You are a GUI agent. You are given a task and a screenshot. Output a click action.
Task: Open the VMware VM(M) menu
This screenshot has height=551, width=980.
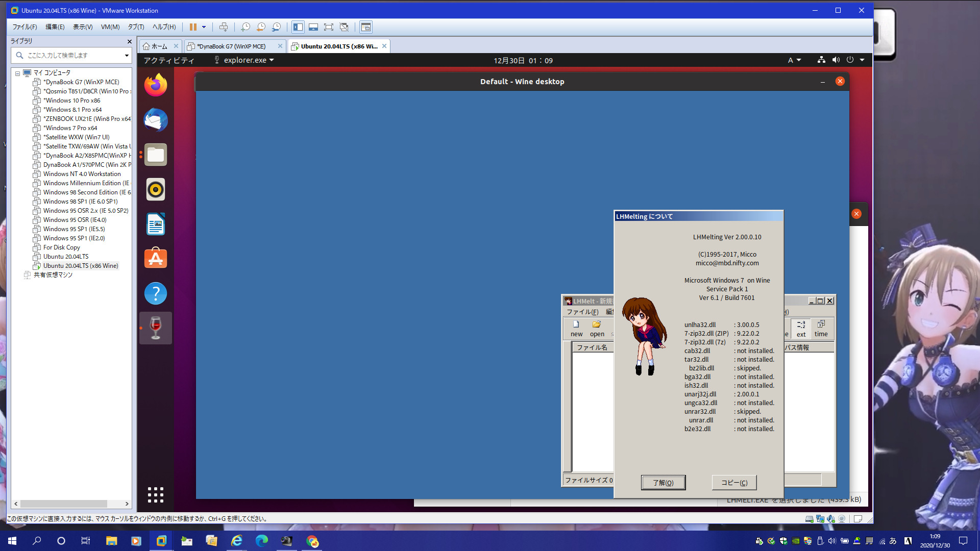point(110,27)
